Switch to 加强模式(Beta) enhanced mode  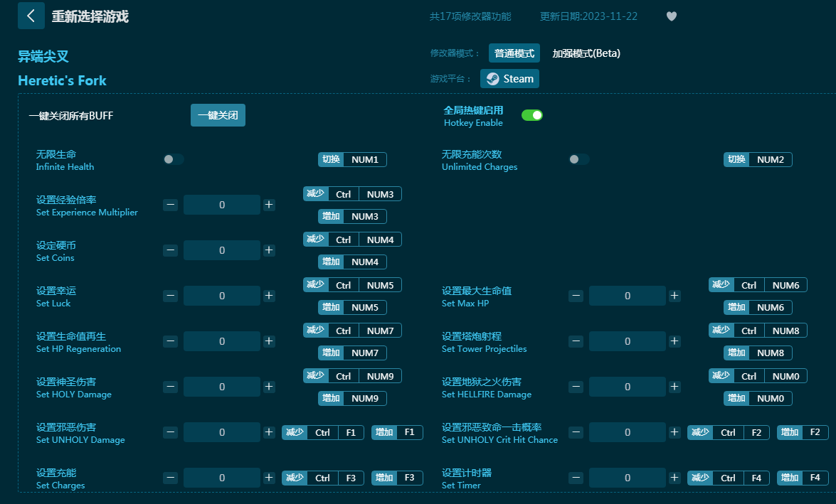pyautogui.click(x=586, y=53)
